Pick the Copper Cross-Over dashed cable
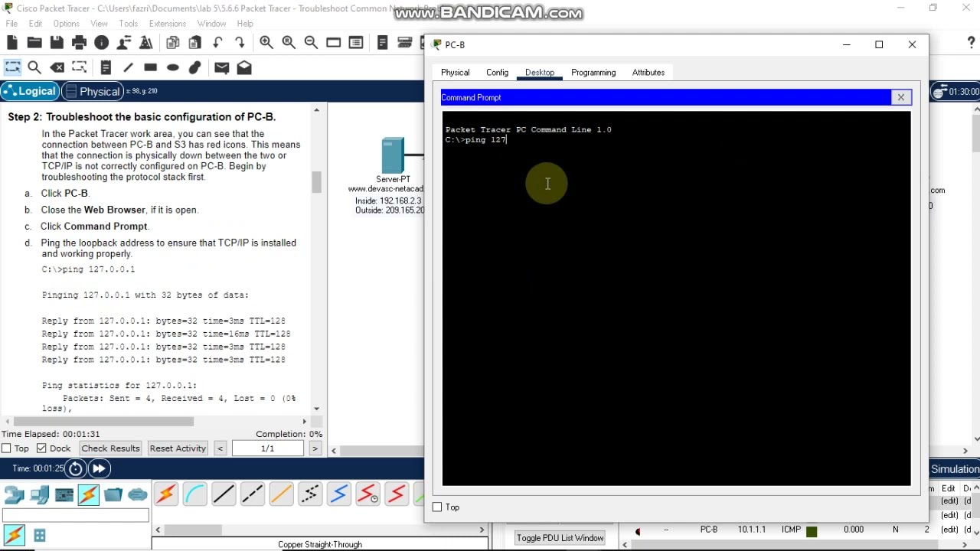 point(252,494)
